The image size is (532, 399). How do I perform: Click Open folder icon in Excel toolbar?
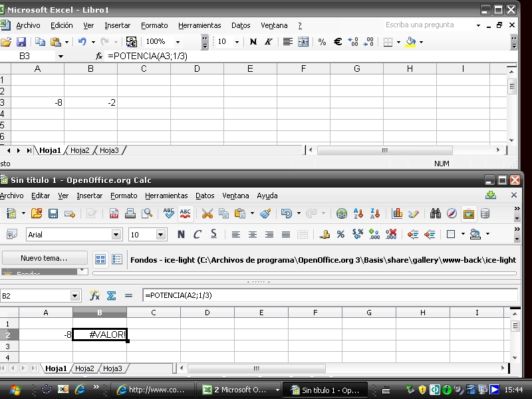(6, 42)
